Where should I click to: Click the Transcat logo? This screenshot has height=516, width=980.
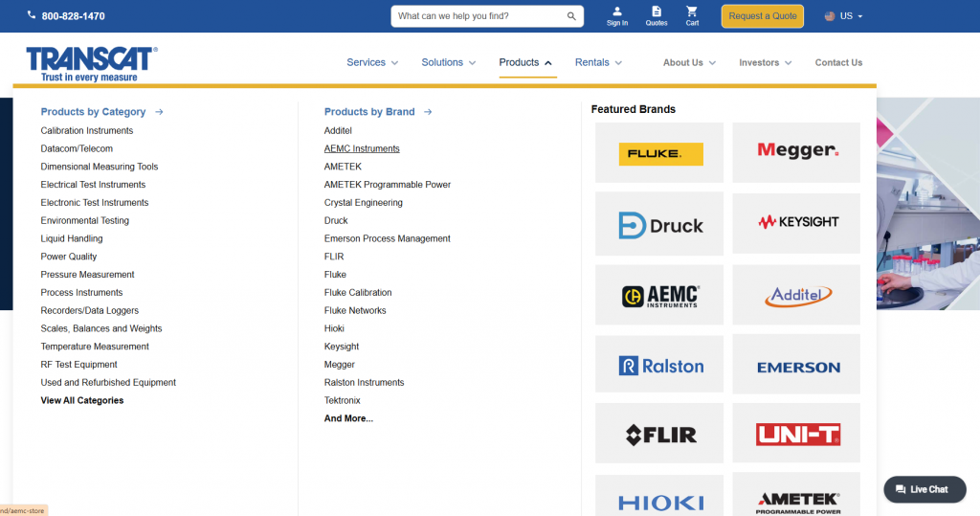92,64
